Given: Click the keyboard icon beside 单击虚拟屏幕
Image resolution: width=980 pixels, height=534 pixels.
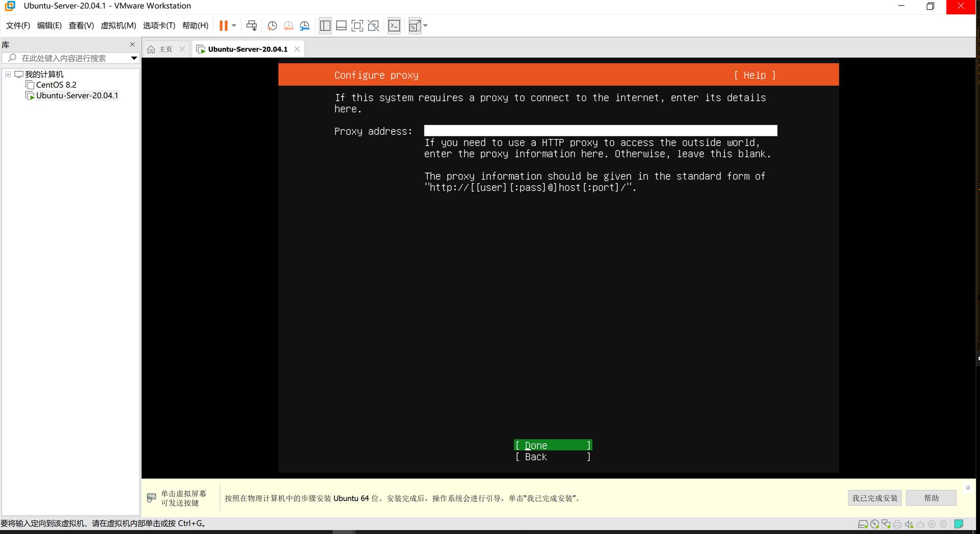Looking at the screenshot, I should (151, 498).
